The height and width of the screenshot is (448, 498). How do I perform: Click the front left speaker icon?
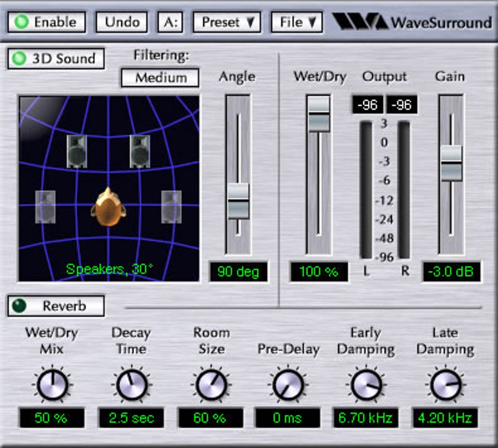(77, 151)
